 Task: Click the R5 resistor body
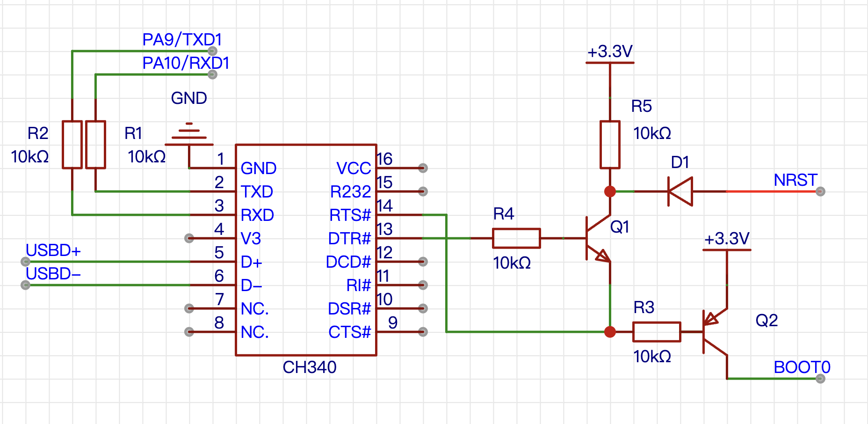pyautogui.click(x=610, y=145)
